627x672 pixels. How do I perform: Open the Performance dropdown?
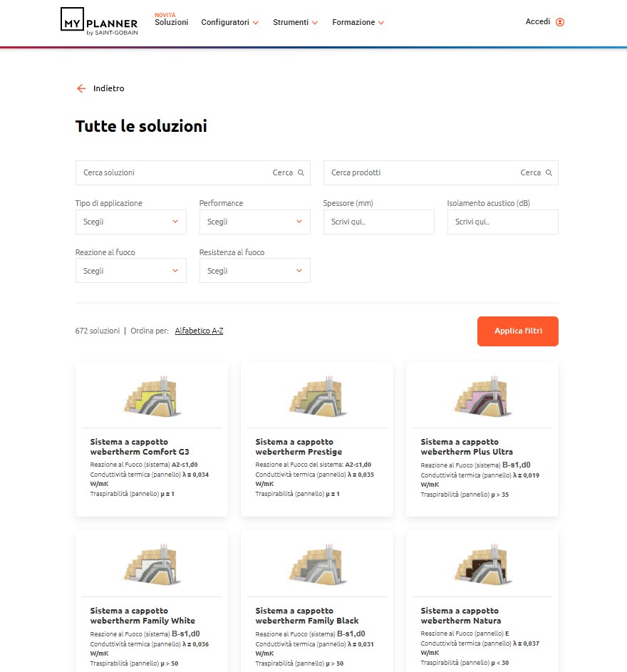pyautogui.click(x=254, y=222)
